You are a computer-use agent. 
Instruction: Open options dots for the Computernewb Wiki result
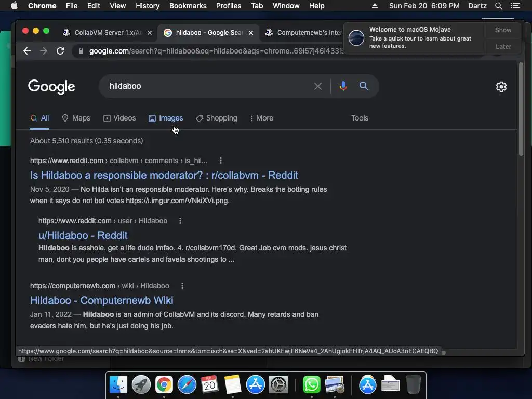[x=182, y=286]
